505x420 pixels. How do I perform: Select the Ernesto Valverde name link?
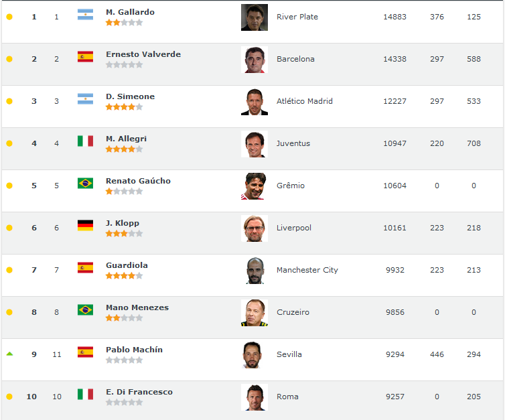pos(143,54)
